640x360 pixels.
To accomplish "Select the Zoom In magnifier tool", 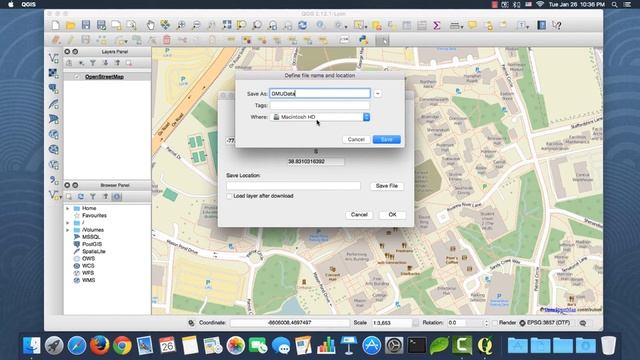I will (x=180, y=25).
